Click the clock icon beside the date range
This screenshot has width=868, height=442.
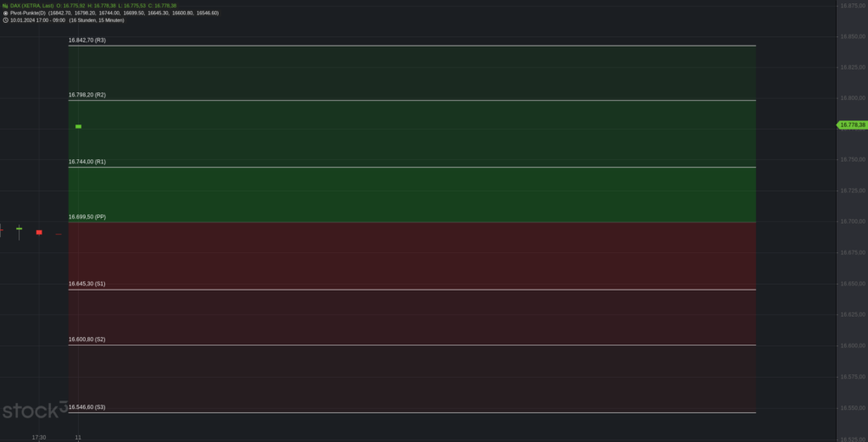(6, 20)
